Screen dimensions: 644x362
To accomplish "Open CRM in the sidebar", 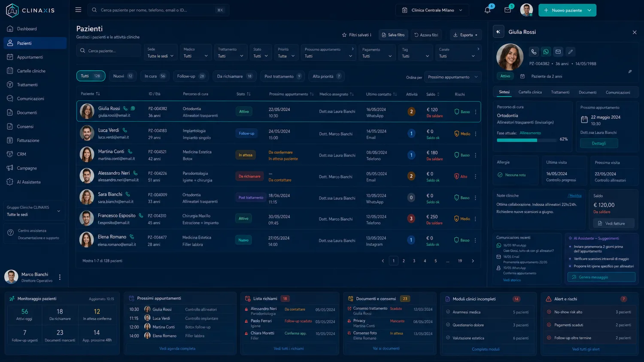I will 35,154.
